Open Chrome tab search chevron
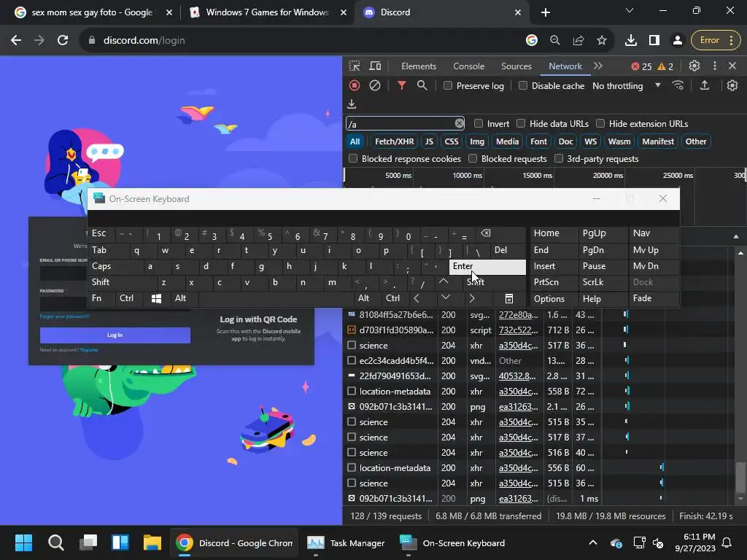This screenshot has height=560, width=747. [x=630, y=10]
